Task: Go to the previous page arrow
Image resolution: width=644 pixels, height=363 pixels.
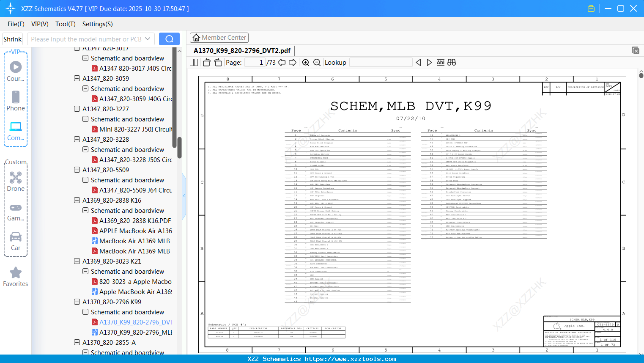Action: click(x=282, y=62)
